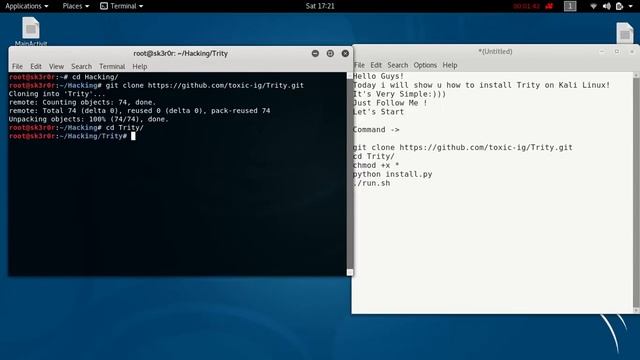Click 'Today i will show u how' line
640x360 pixels.
[482, 85]
